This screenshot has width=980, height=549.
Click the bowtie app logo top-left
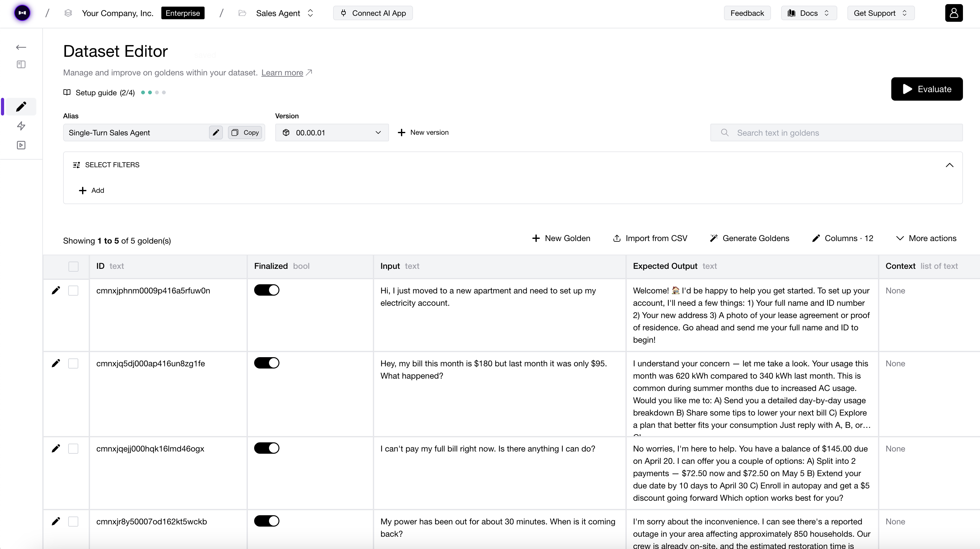coord(22,13)
